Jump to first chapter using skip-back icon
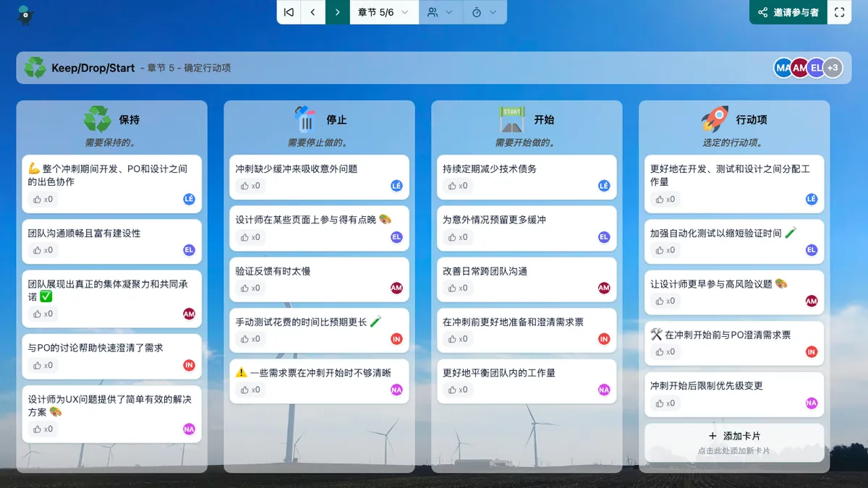Screen dimensions: 868x488 pos(289,12)
